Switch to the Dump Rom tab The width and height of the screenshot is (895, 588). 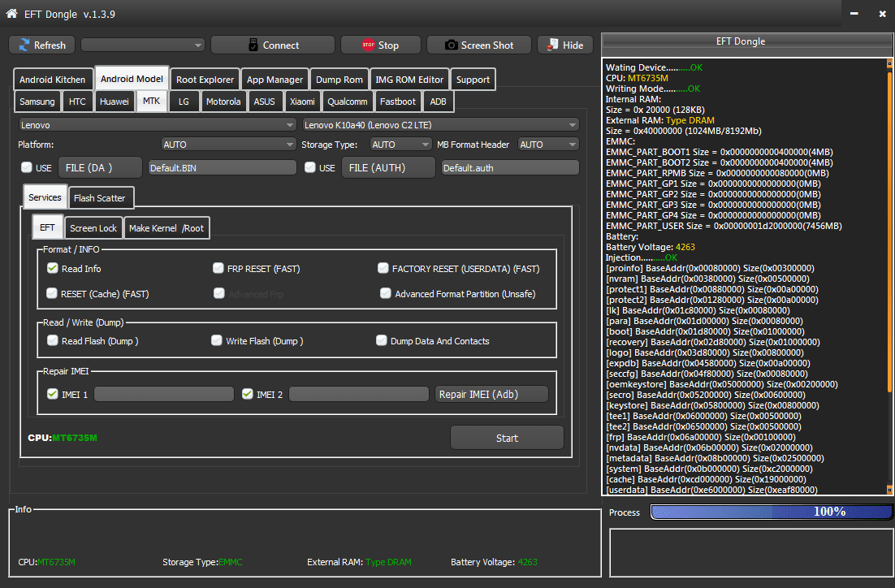pyautogui.click(x=339, y=80)
